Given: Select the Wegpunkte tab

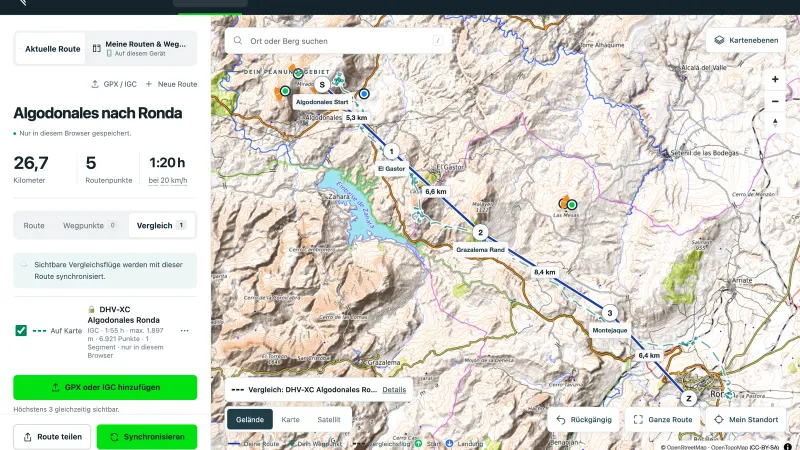Looking at the screenshot, I should [x=89, y=226].
